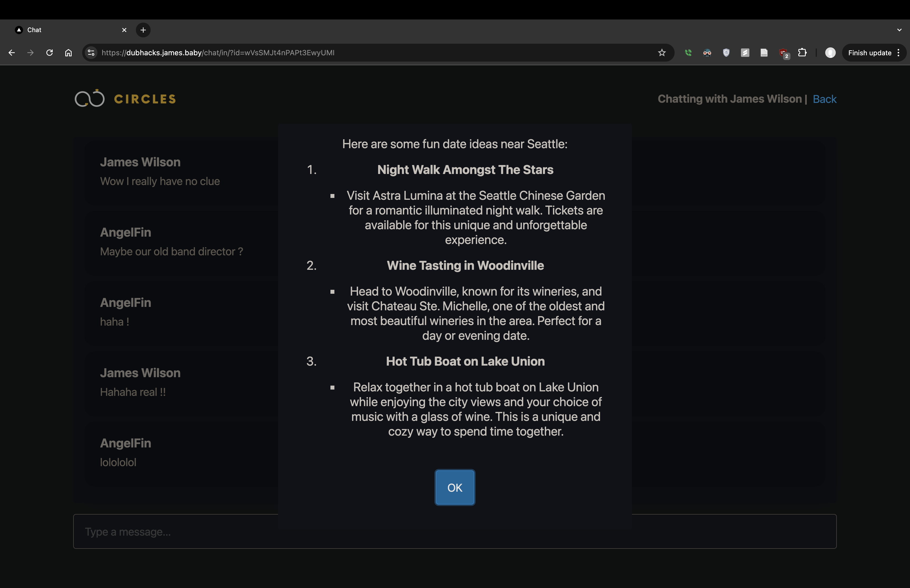Viewport: 910px width, 588px height.
Task: Reload the page
Action: tap(49, 53)
